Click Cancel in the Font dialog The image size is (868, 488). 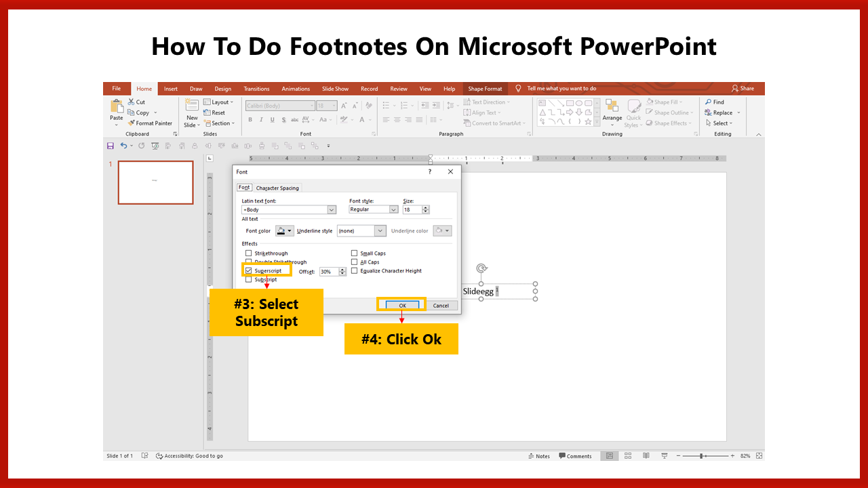441,305
